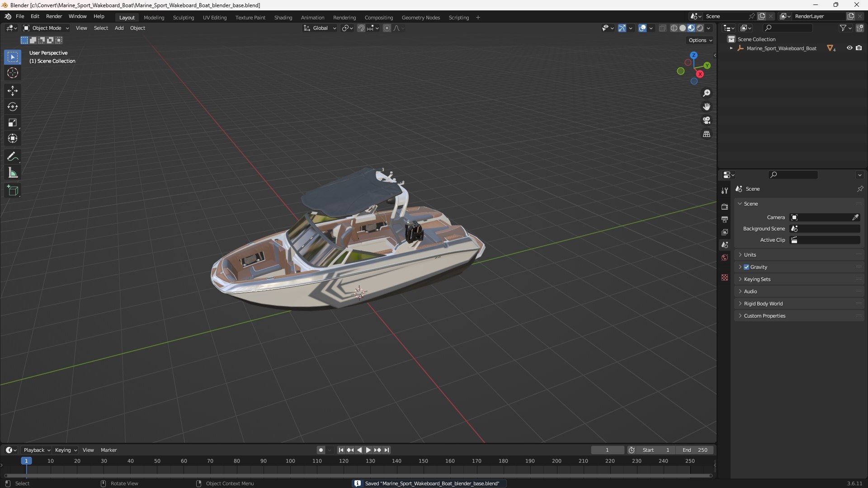Open the Object Mode dropdown
868x488 pixels.
pos(46,28)
